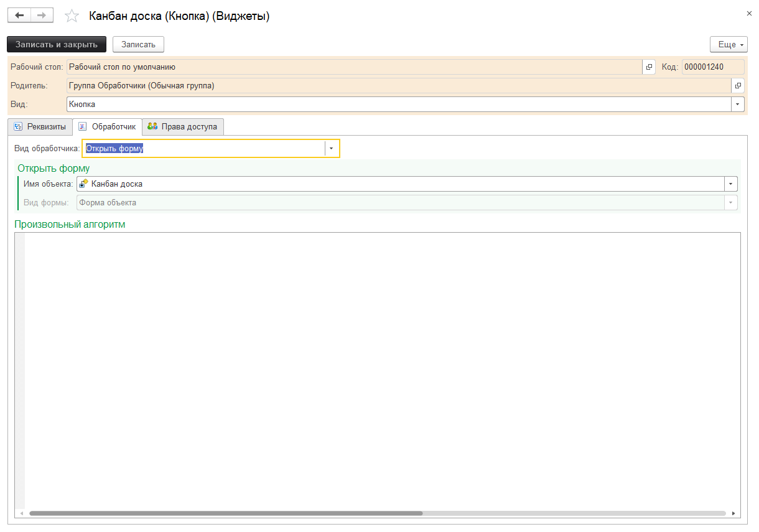Select the Обработчик tab
Screen dimensions: 759x532
pos(107,127)
